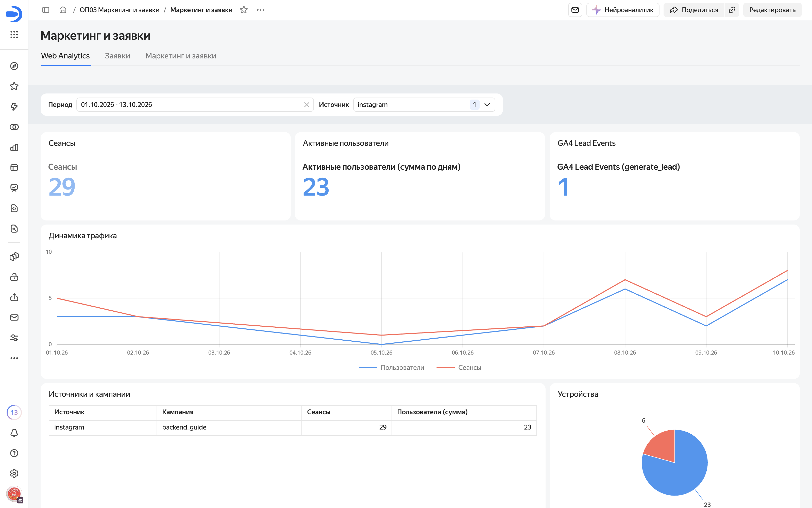Copy link with the chain icon button
The image size is (812, 508).
coord(732,10)
